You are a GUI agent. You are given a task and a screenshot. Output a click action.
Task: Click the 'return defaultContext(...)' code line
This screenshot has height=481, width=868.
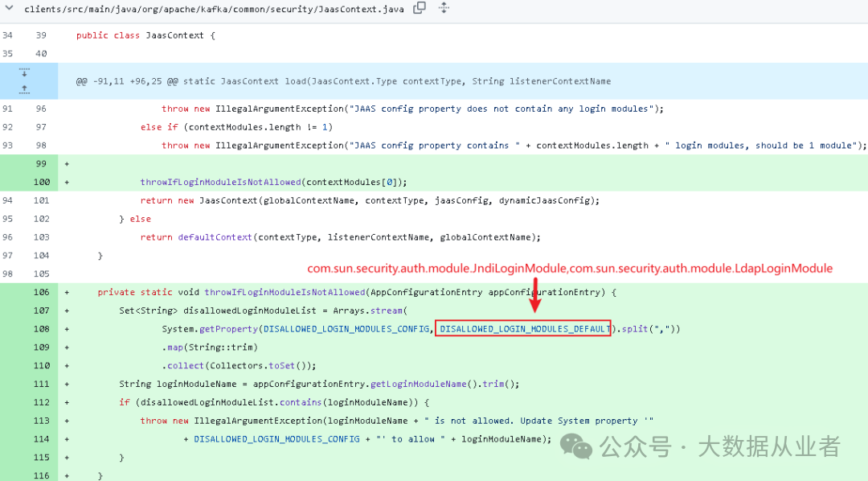[341, 236]
